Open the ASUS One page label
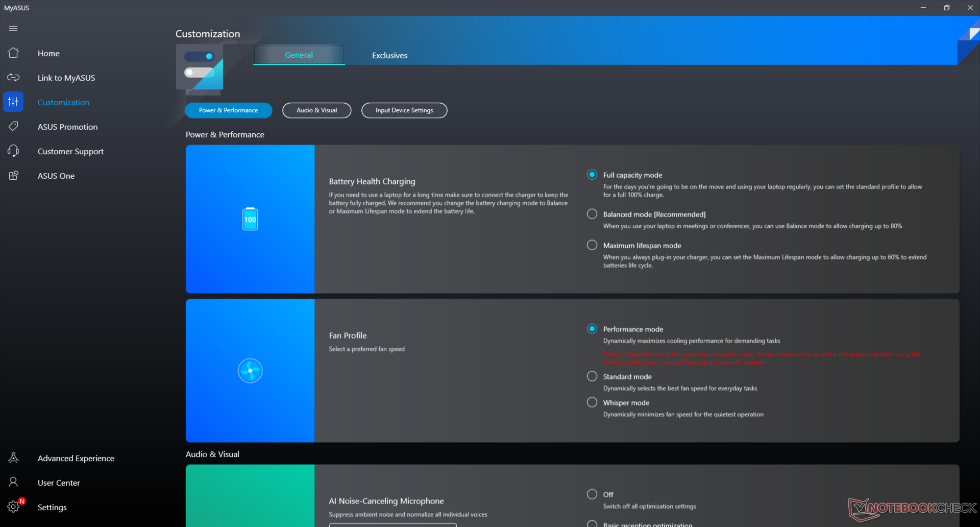Image resolution: width=980 pixels, height=527 pixels. (56, 176)
